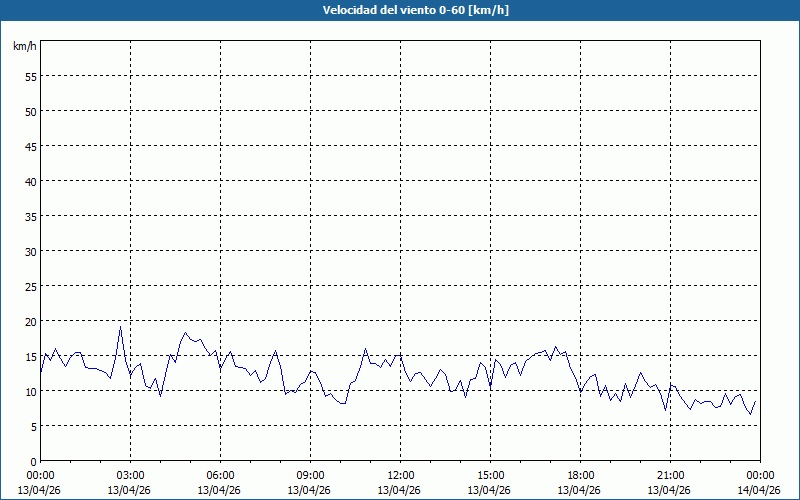Select the 06:00 time label on x-axis
This screenshot has width=800, height=500.
click(x=220, y=475)
